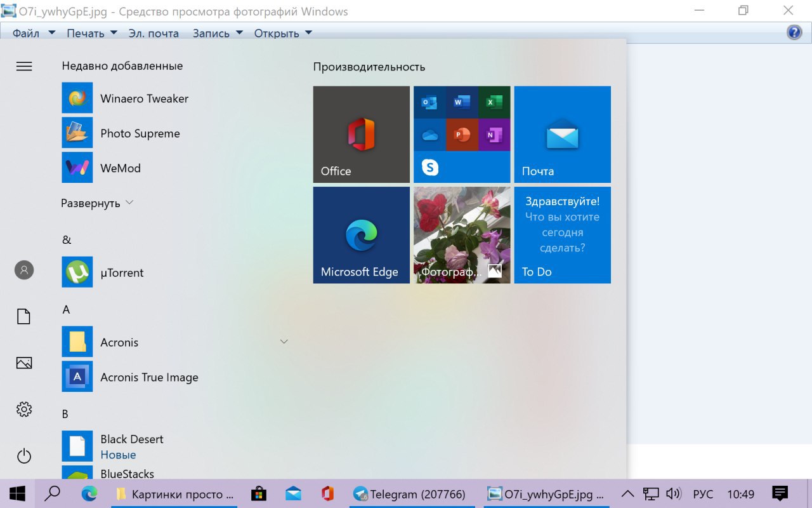Click the network tray icon
Screen dimensions: 812x508
(650, 494)
